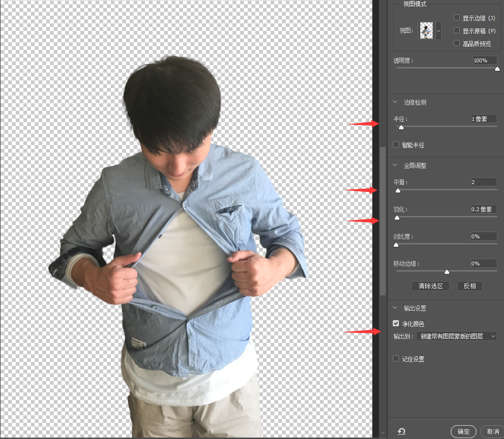Confirm with the 确定 button
The width and height of the screenshot is (504, 439).
coord(463,431)
